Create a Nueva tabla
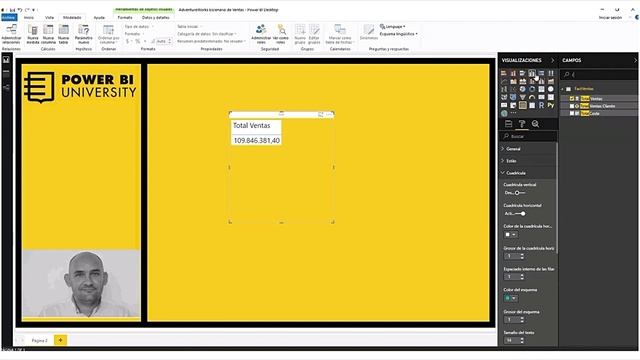640x360 pixels. click(x=63, y=34)
